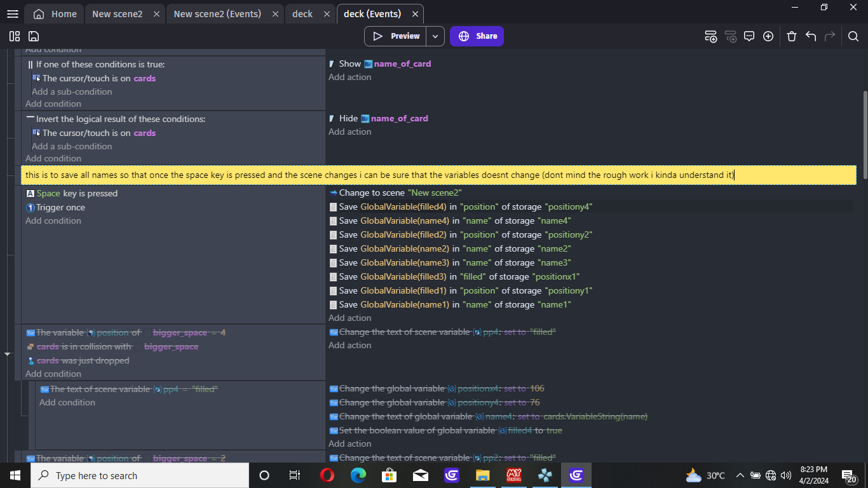Add action under Show name_of_card
868x488 pixels.
click(350, 78)
